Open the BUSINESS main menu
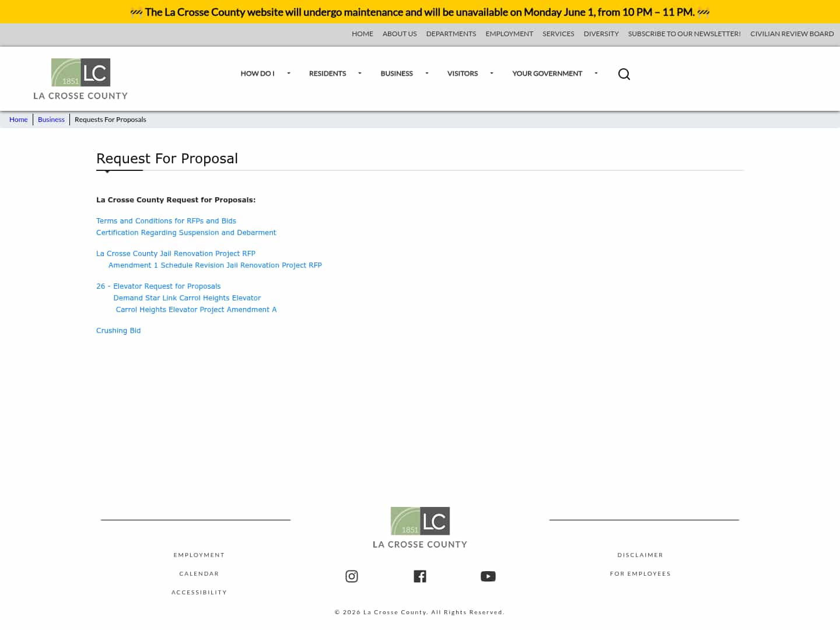 397,73
